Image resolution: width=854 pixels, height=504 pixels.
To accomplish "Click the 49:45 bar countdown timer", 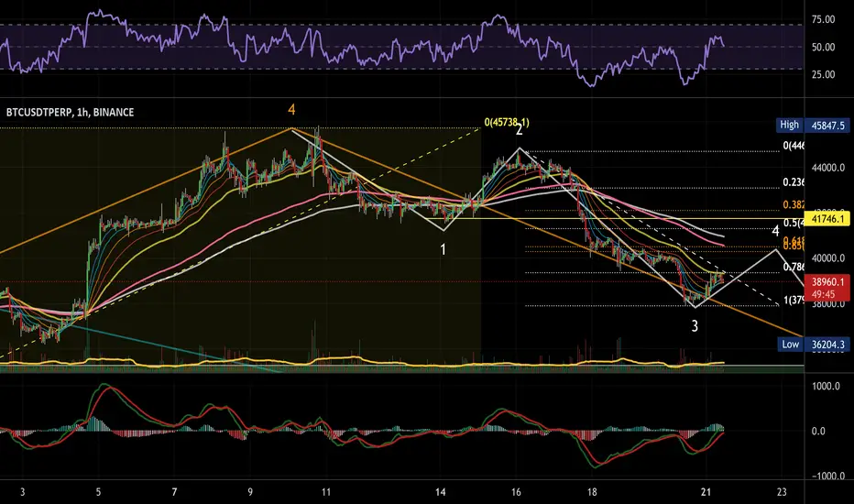I will (x=823, y=294).
